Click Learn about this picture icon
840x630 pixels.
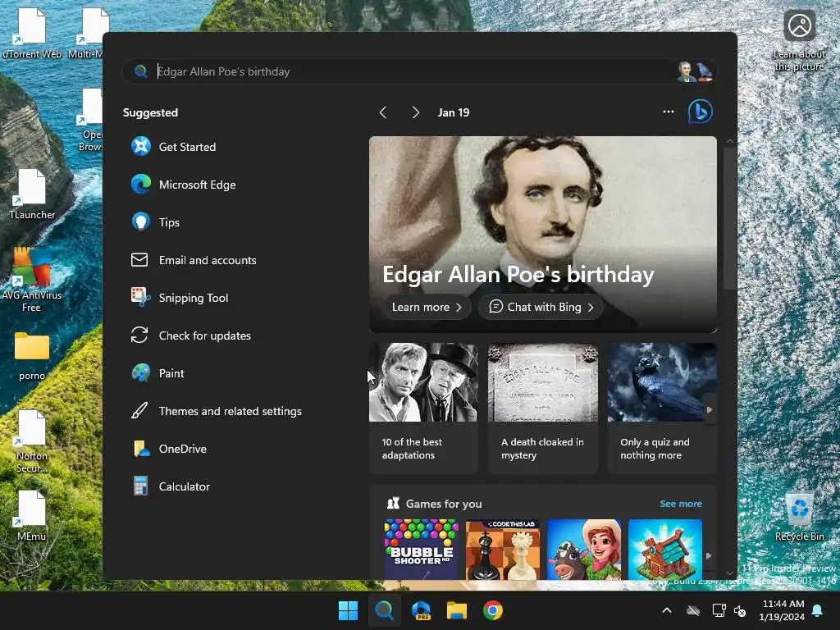pyautogui.click(x=799, y=25)
